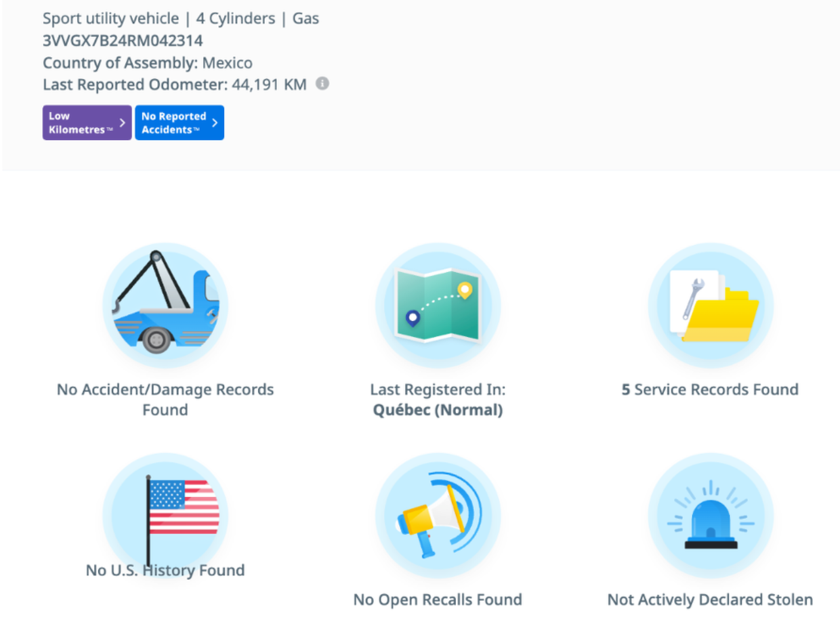The image size is (840, 630).
Task: Click the Country of Assembly: Mexico line
Action: (148, 63)
